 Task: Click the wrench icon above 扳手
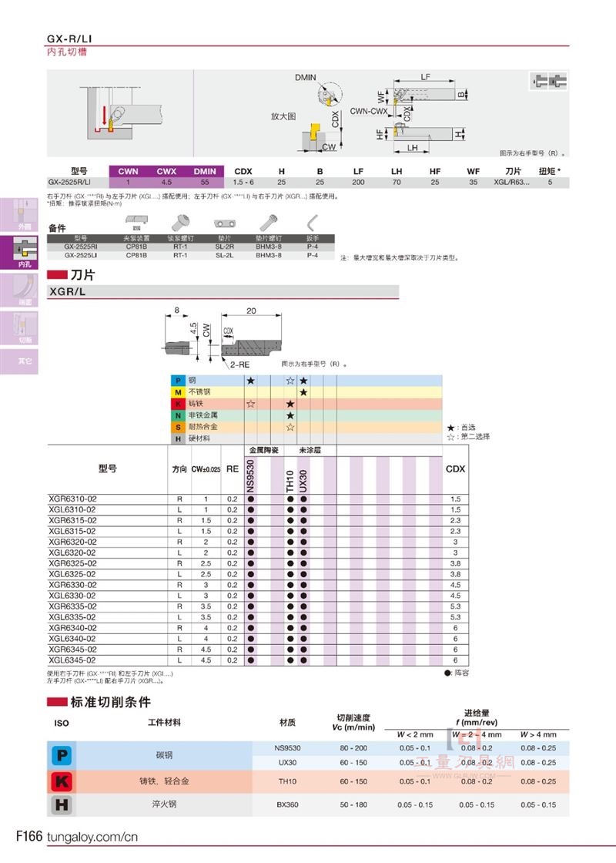(313, 223)
